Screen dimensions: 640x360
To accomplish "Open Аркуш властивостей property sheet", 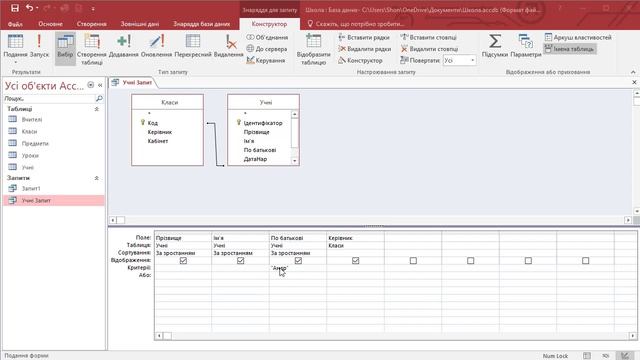I will pyautogui.click(x=578, y=37).
